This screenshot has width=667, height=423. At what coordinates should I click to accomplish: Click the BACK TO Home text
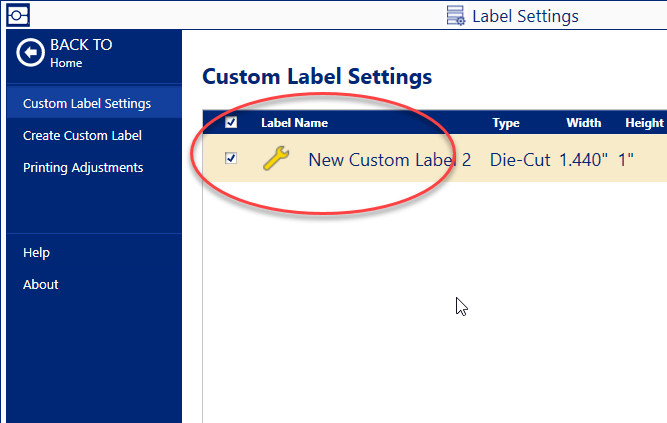[81, 53]
